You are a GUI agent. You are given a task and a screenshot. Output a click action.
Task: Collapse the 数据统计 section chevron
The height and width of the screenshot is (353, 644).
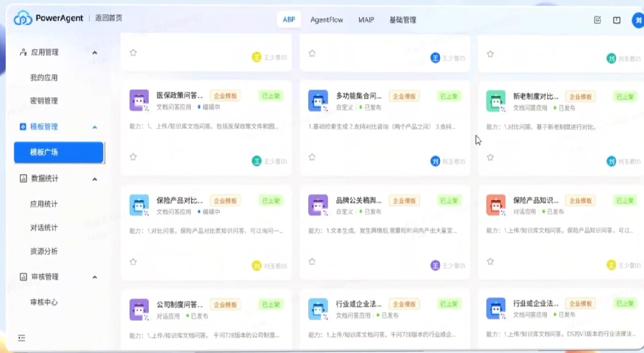click(95, 179)
